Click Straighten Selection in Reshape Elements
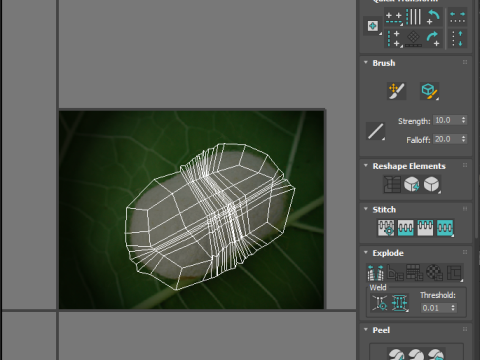This screenshot has width=480, height=360. point(392,184)
